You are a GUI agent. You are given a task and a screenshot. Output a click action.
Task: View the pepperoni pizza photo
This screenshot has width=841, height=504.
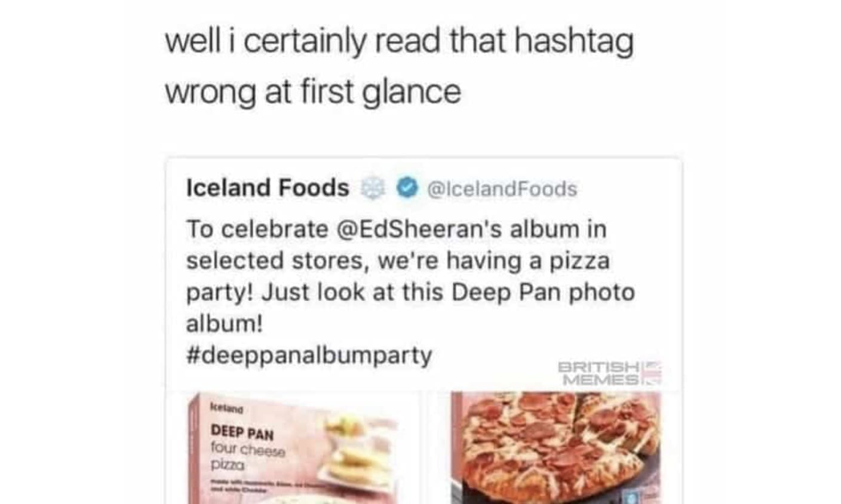[x=557, y=448]
